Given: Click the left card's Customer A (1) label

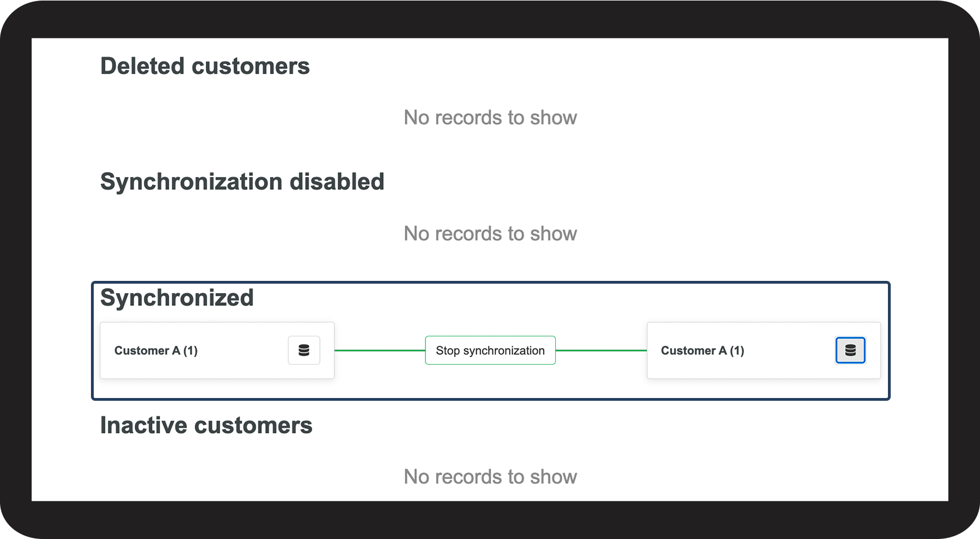Looking at the screenshot, I should (x=156, y=351).
